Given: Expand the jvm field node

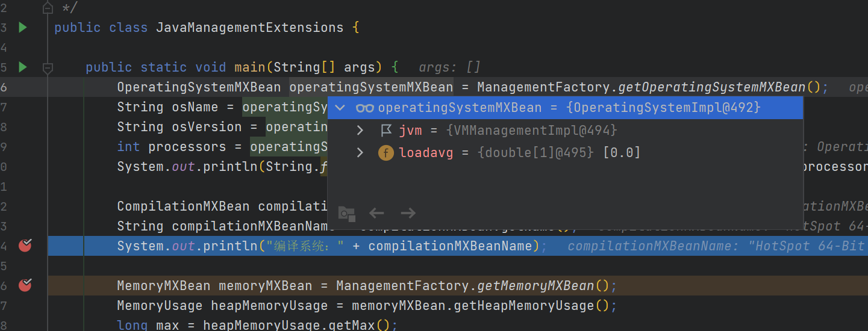Looking at the screenshot, I should [x=360, y=130].
